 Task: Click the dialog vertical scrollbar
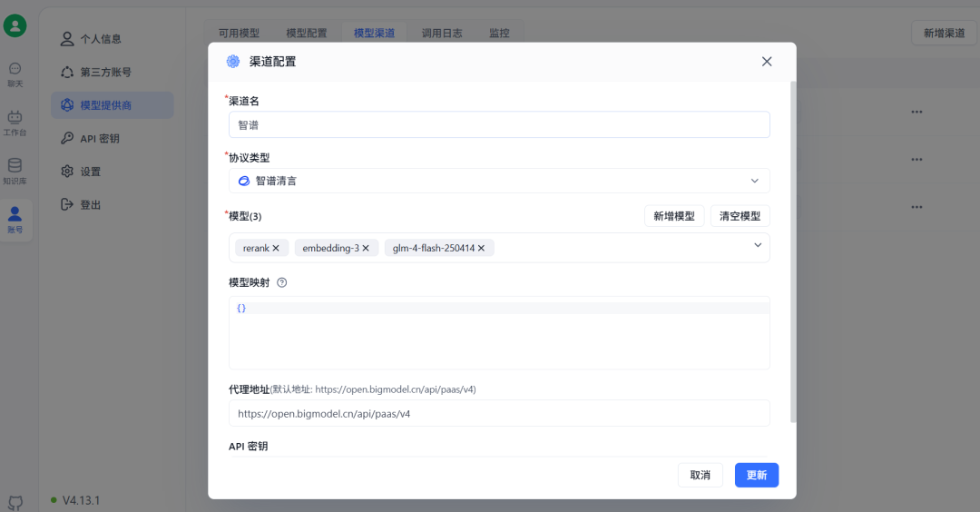pyautogui.click(x=793, y=251)
